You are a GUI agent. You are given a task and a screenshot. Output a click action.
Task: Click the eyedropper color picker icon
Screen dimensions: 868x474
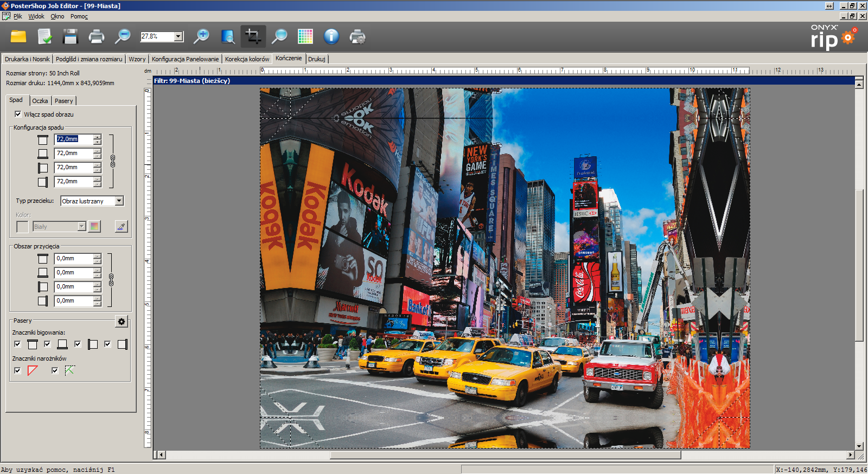point(121,226)
